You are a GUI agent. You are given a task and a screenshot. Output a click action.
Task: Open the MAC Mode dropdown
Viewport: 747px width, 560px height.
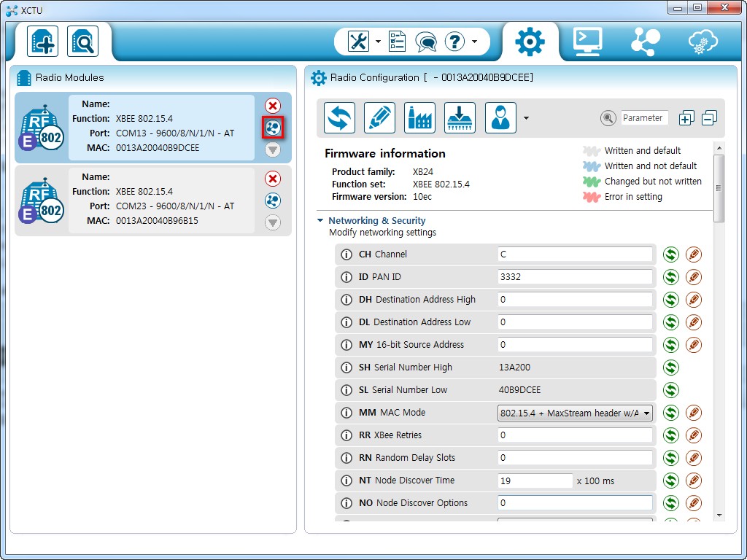click(x=575, y=413)
